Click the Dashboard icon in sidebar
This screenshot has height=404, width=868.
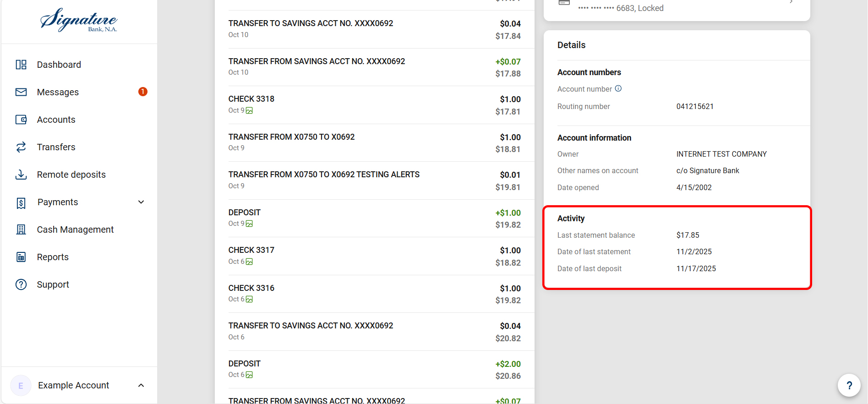[21, 65]
